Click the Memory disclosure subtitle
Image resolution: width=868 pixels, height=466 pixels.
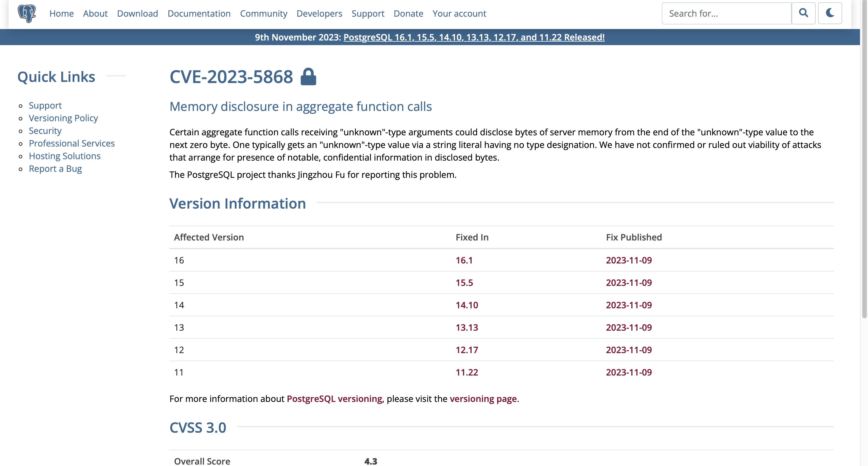pos(300,107)
